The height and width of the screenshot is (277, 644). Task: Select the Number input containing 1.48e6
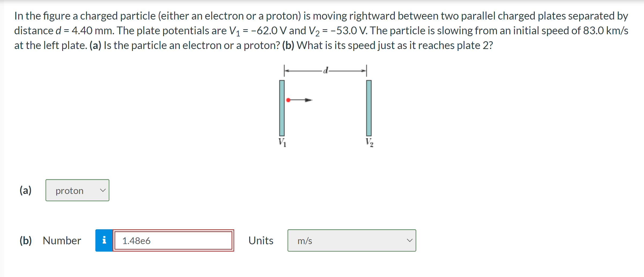click(174, 241)
